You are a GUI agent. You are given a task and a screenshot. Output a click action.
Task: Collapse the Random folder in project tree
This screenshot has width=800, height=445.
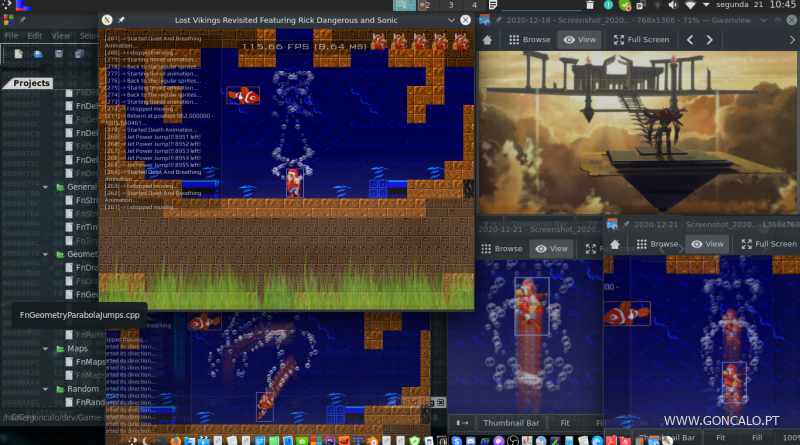(45, 389)
